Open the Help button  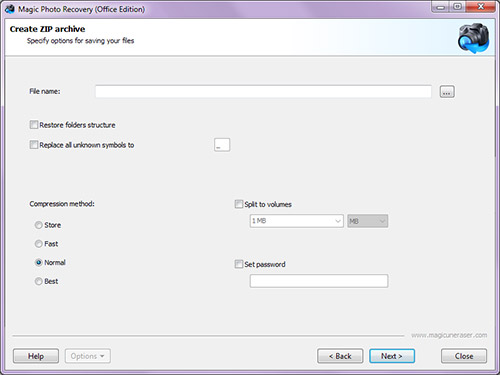36,356
